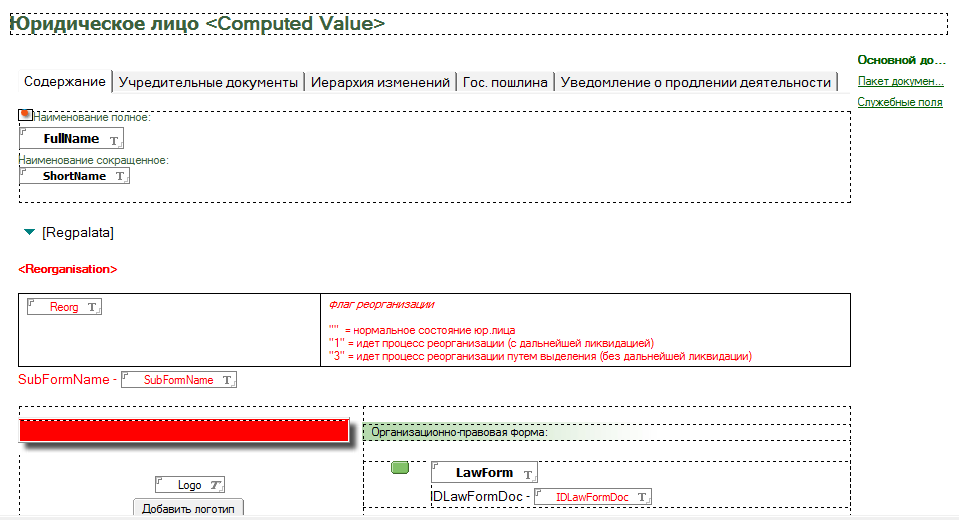Click the 'SubFormName -' text label
The width and height of the screenshot is (959, 520).
[67, 379]
